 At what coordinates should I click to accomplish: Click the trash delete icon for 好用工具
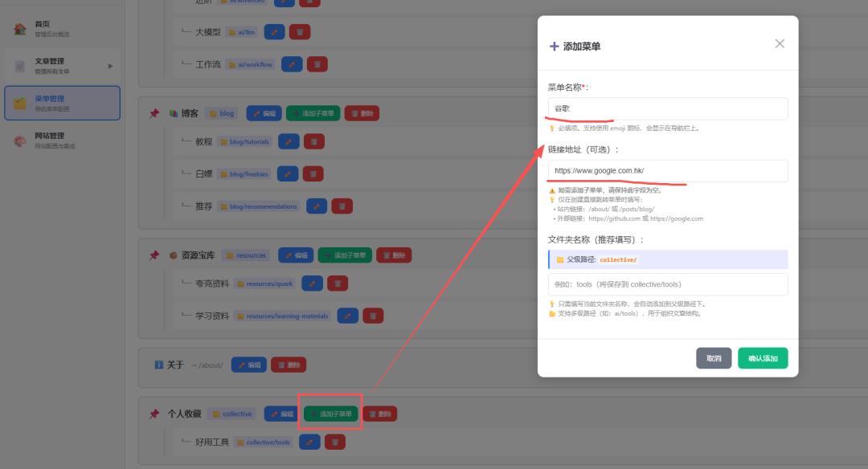(x=335, y=441)
